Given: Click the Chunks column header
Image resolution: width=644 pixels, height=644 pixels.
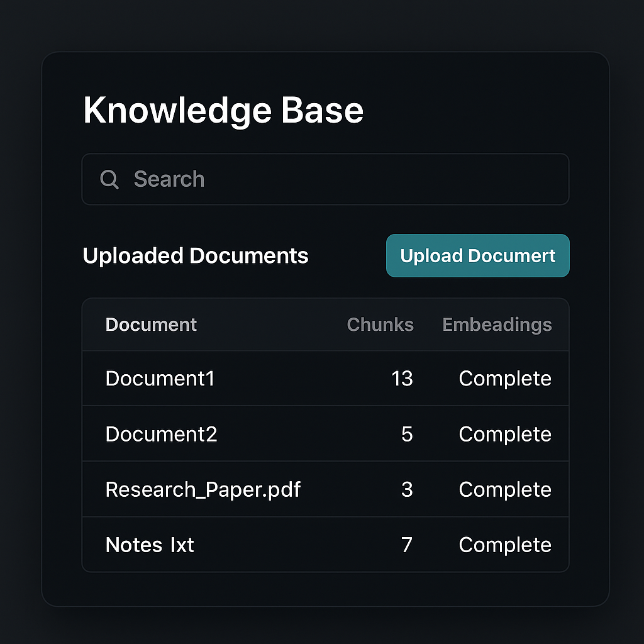Looking at the screenshot, I should coord(380,325).
